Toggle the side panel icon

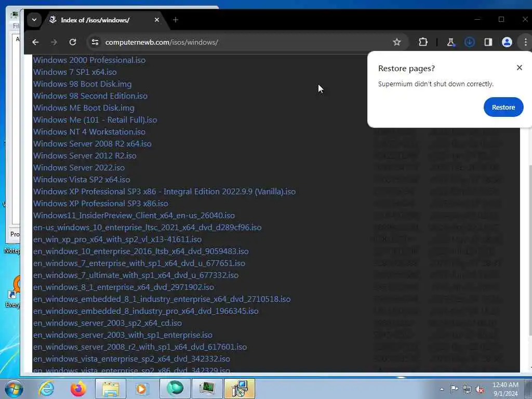coord(488,42)
